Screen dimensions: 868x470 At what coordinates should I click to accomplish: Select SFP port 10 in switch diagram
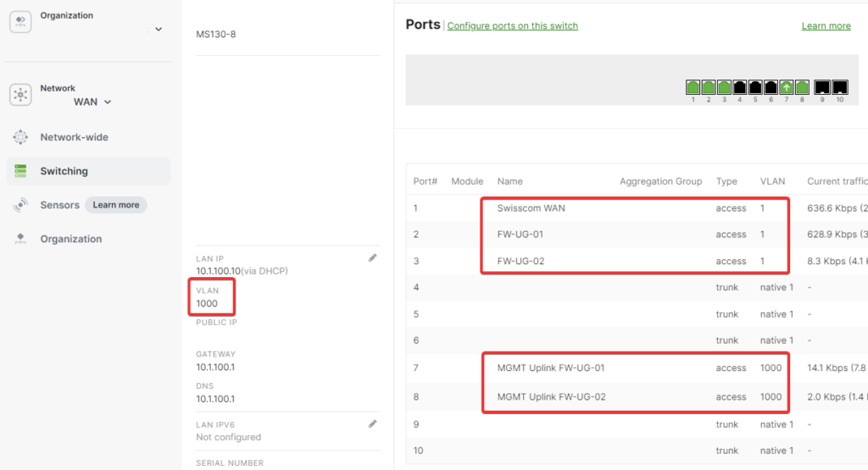[840, 86]
